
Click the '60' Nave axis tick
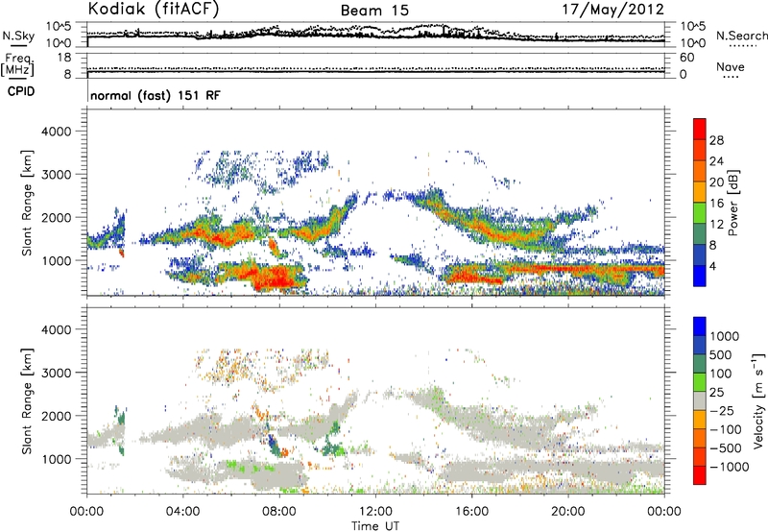(x=686, y=58)
